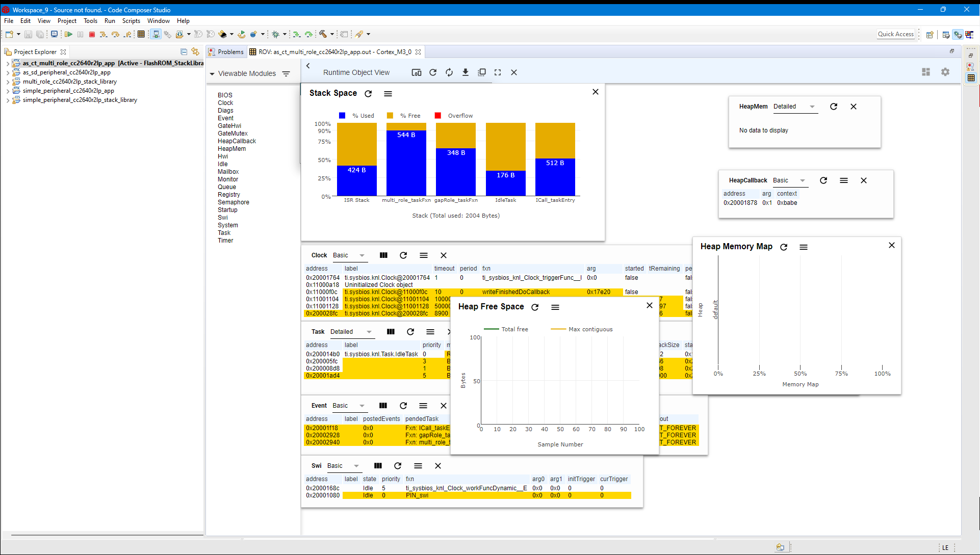Refresh the HeapMem view
Viewport: 980px width, 555px height.
(x=834, y=107)
